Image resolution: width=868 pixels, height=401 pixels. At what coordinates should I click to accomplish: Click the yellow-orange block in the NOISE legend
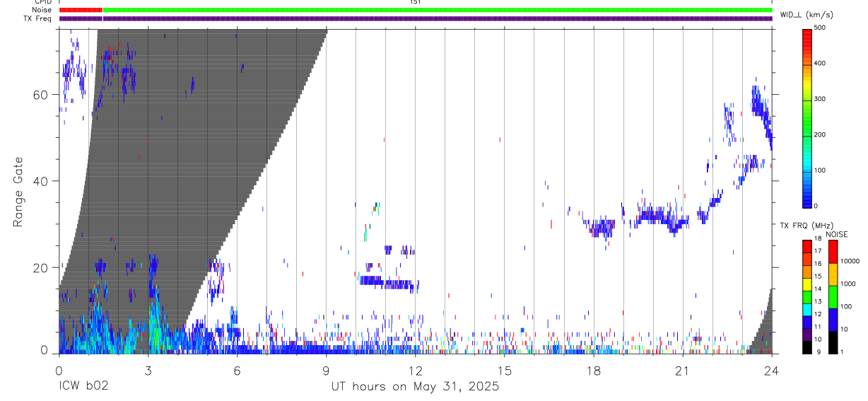tap(833, 274)
